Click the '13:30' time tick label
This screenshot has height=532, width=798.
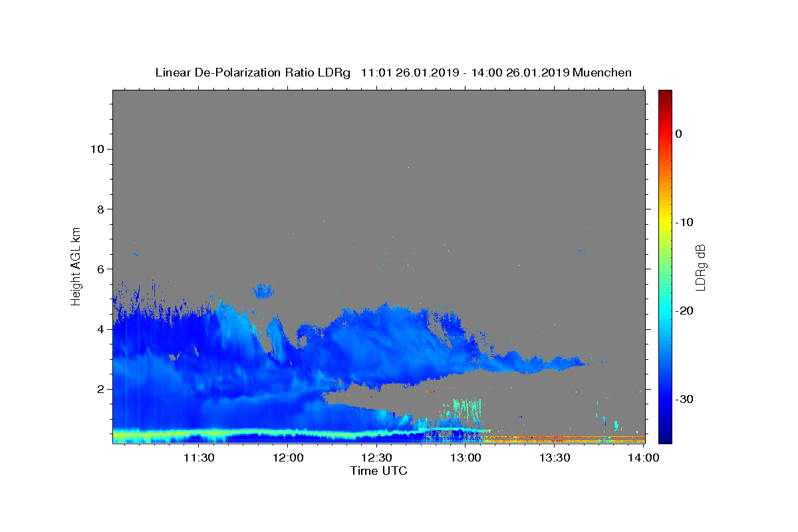(555, 458)
